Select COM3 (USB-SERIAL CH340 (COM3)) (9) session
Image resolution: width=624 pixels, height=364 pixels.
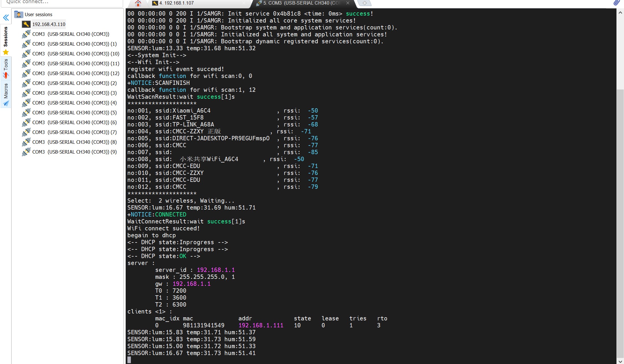[x=74, y=152]
